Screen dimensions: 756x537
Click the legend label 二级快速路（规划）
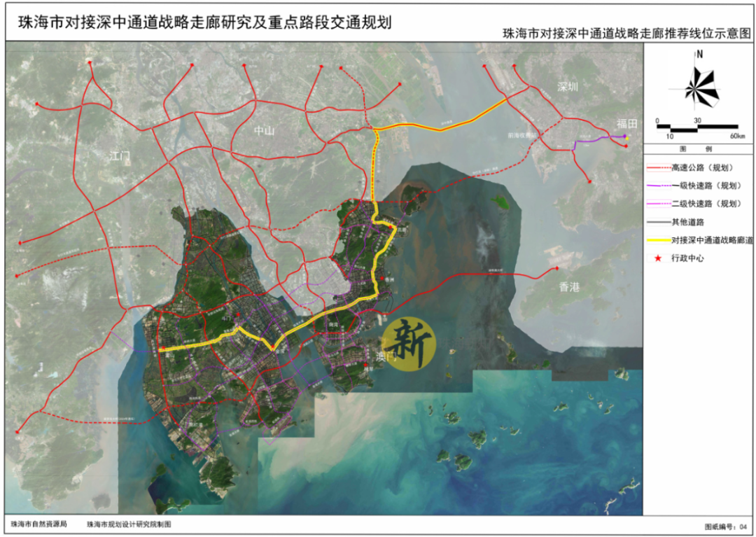tap(707, 204)
